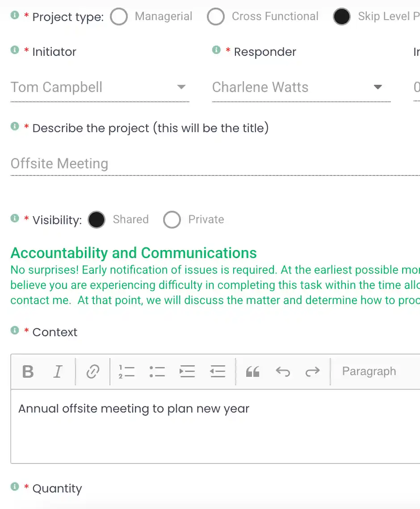Open the Paragraph style dropdown

(x=369, y=371)
